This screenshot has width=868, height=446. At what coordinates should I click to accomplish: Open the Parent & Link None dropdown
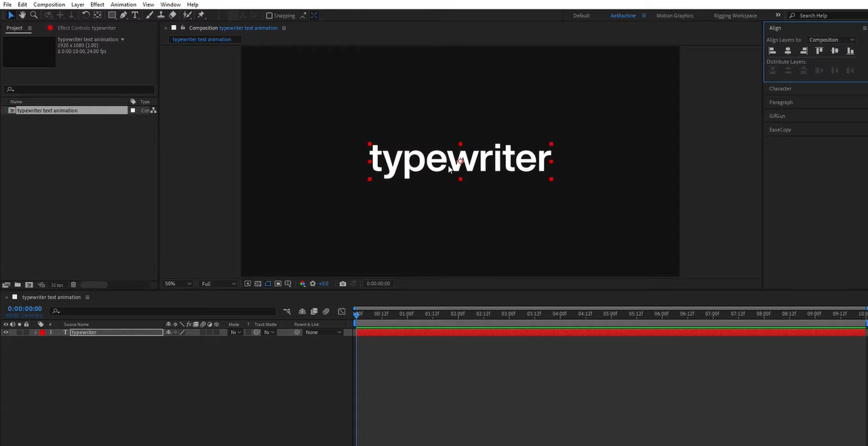point(323,333)
